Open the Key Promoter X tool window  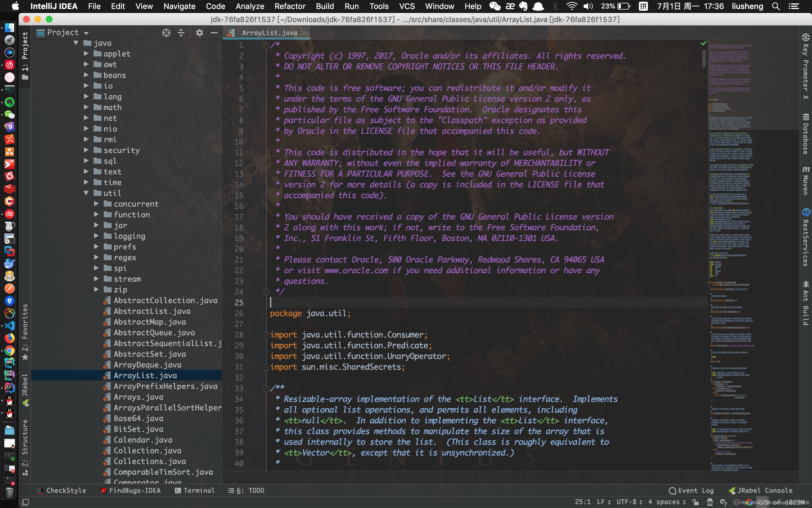click(806, 67)
